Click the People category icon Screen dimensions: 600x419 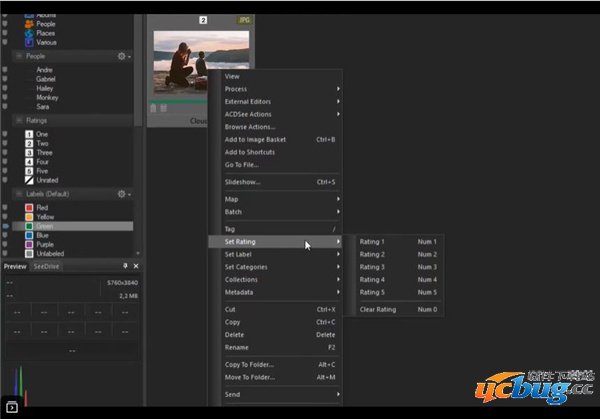pos(28,25)
